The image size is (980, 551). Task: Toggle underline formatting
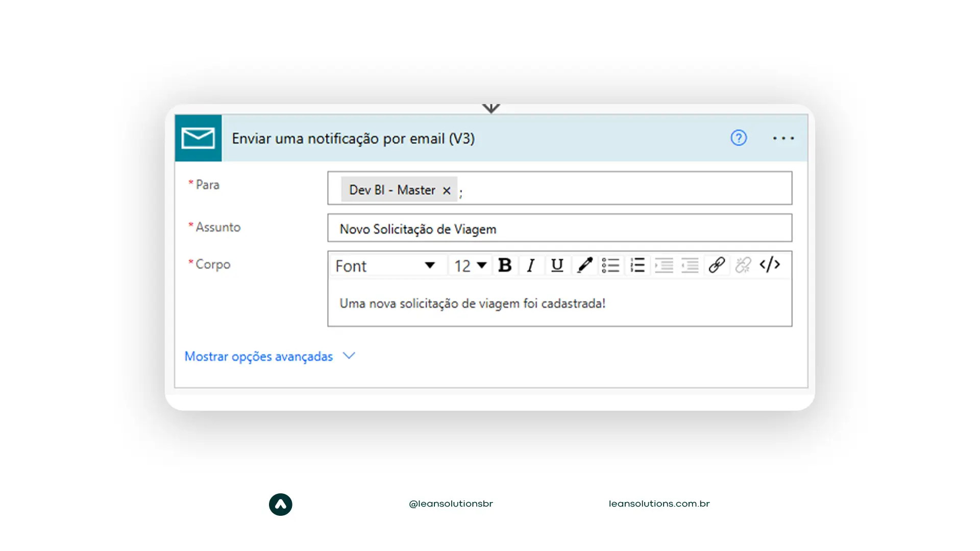pos(557,265)
